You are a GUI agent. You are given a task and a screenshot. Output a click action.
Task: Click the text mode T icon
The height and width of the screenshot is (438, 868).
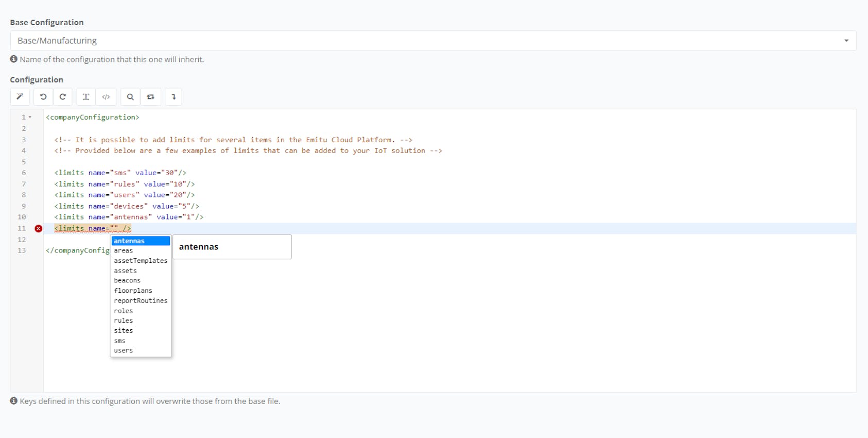coord(86,97)
